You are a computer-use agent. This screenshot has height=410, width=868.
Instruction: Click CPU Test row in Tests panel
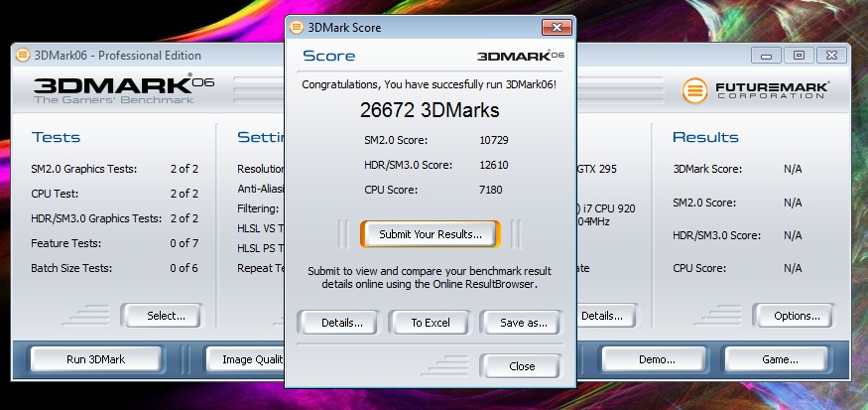coord(115,194)
